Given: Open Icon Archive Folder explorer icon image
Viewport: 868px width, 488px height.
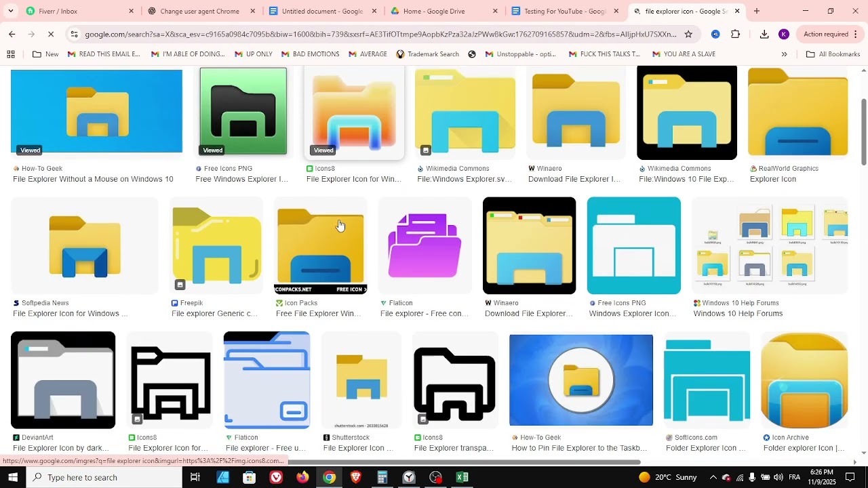Looking at the screenshot, I should point(804,380).
